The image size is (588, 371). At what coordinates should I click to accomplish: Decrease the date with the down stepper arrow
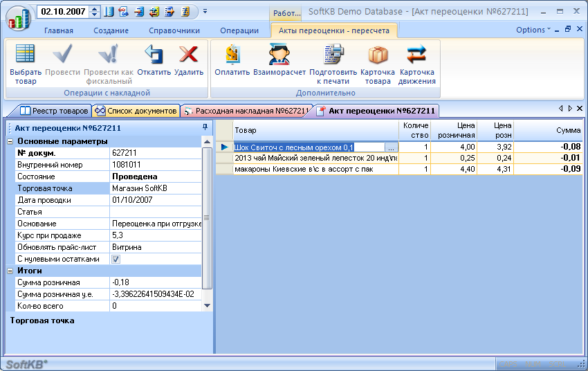(x=95, y=15)
